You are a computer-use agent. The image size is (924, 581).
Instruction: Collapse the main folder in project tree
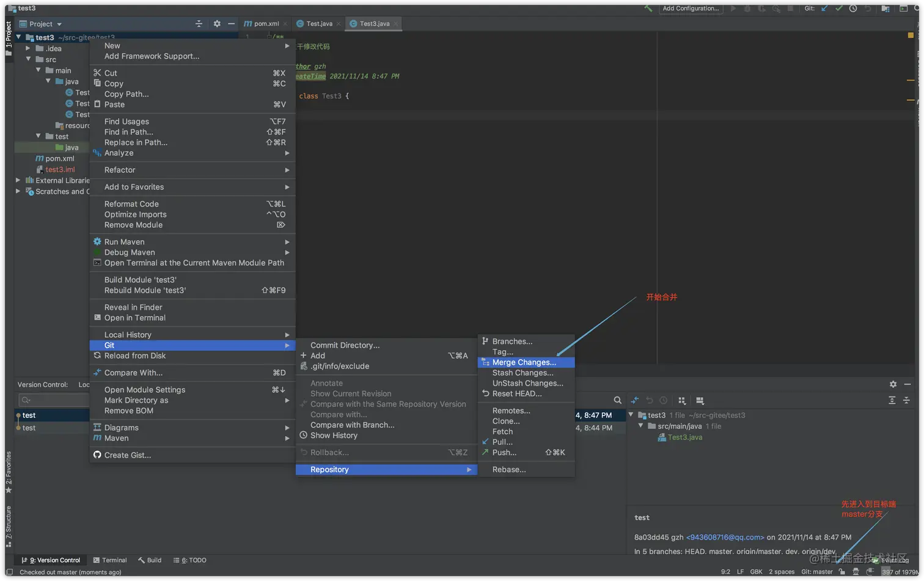(38, 70)
